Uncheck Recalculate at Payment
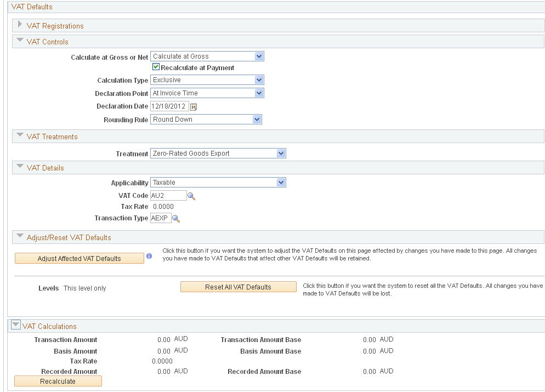 [x=156, y=67]
